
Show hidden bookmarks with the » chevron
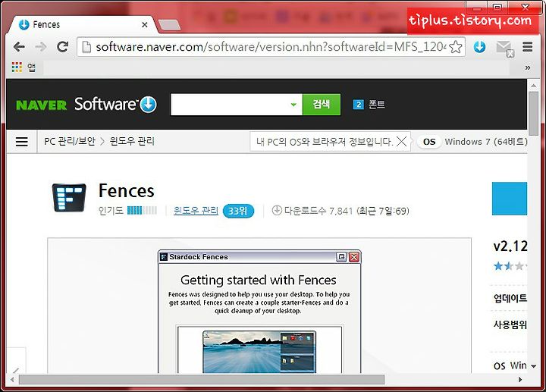[x=528, y=67]
